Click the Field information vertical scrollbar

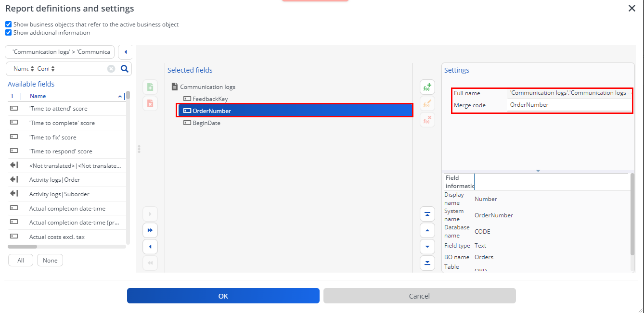[x=632, y=214]
